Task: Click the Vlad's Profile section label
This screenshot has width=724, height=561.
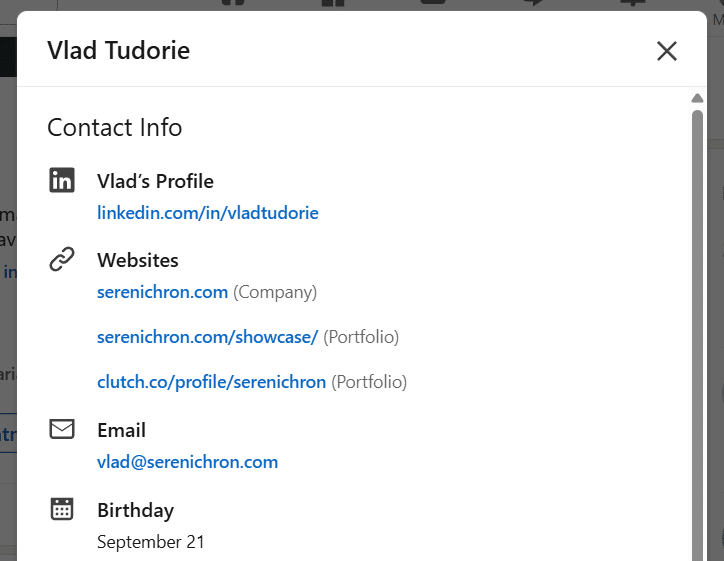Action: [155, 181]
